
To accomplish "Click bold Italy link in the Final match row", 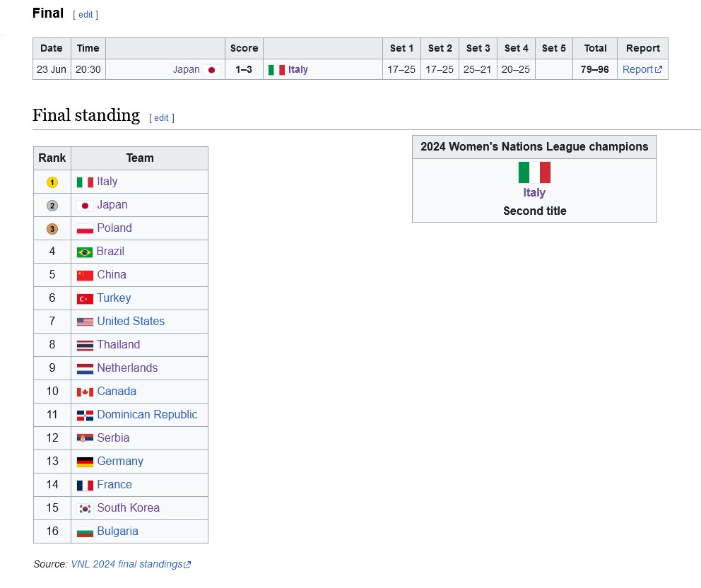I will (298, 69).
